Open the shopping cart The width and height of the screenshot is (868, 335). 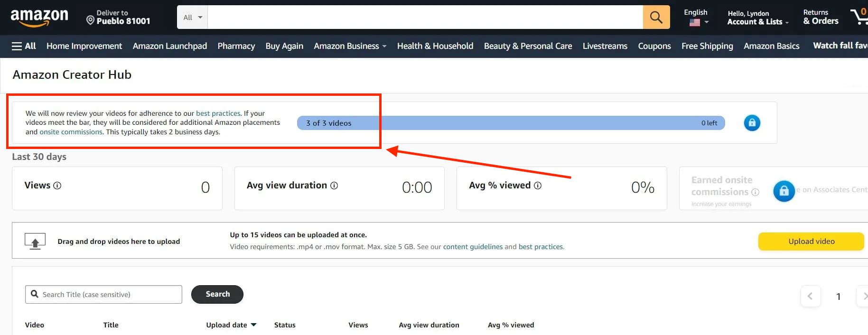click(x=859, y=17)
